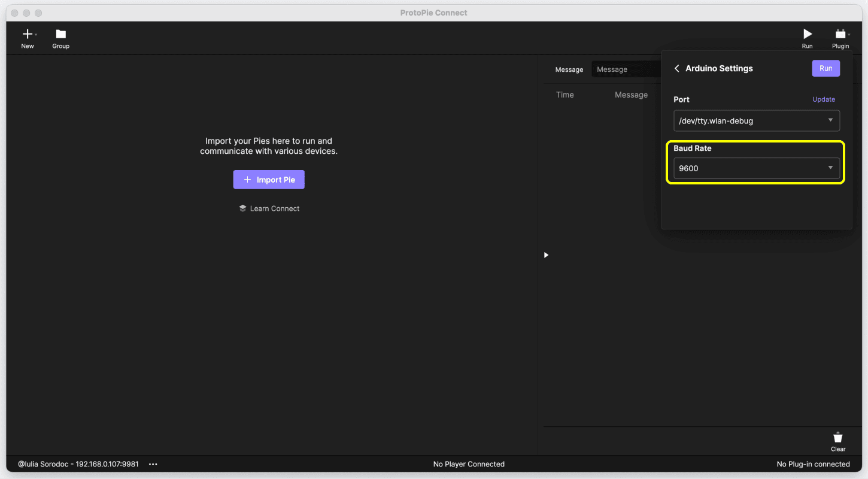Image resolution: width=868 pixels, height=479 pixels.
Task: Expand the collapsed message panel arrow
Action: (545, 255)
